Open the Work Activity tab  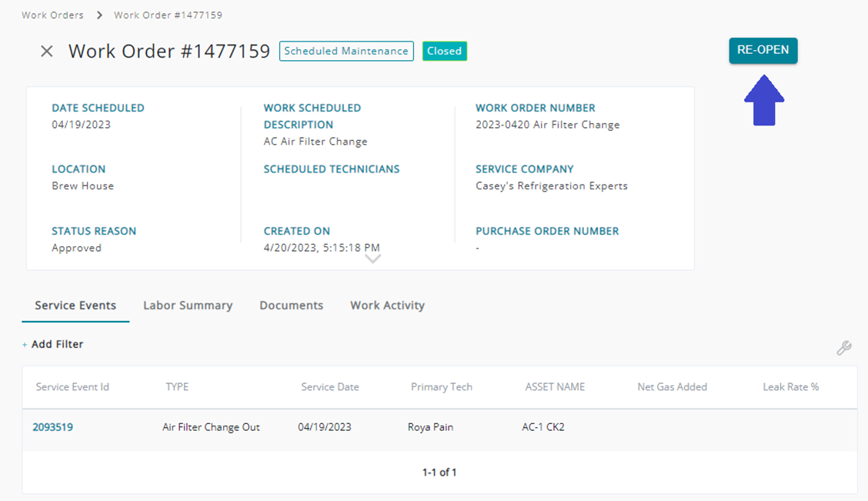pos(388,306)
